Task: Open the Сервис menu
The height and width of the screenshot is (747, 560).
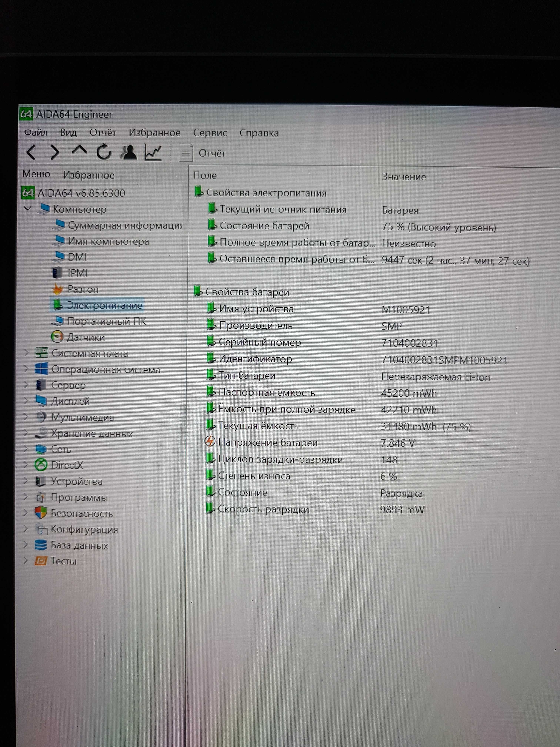Action: [x=210, y=133]
